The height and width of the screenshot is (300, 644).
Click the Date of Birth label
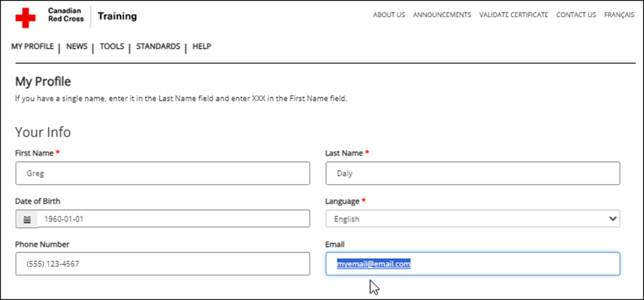point(38,201)
